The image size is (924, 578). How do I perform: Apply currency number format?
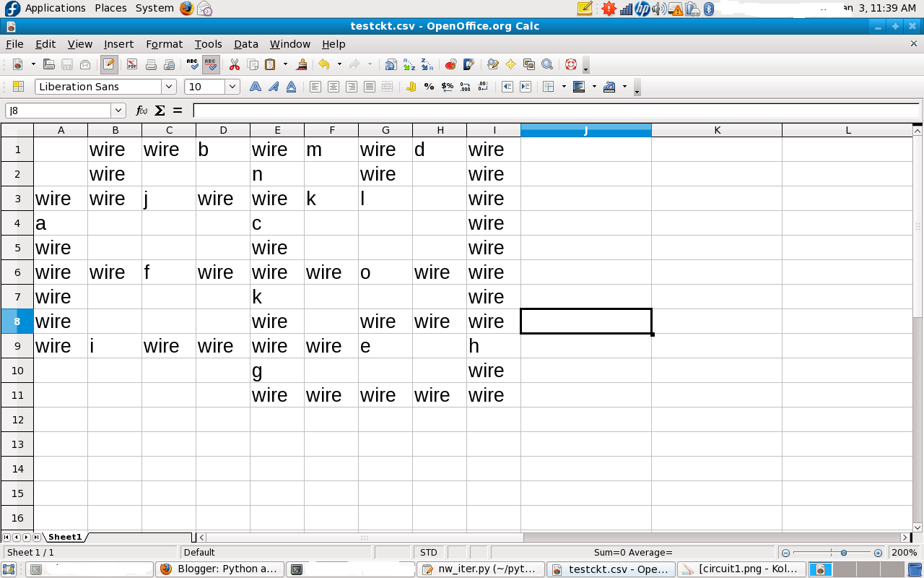[411, 87]
